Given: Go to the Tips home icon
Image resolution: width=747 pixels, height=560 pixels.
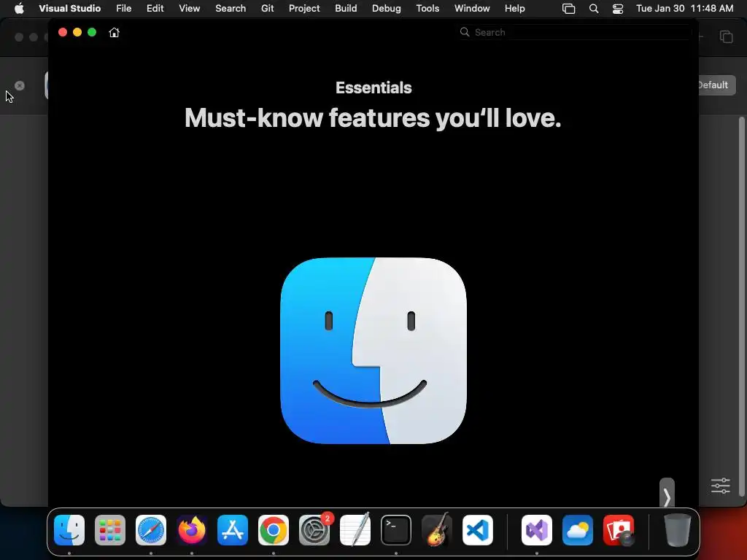Looking at the screenshot, I should [114, 32].
